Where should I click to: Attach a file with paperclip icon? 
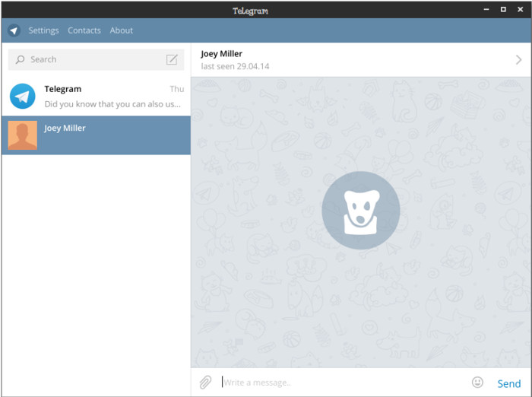[205, 383]
